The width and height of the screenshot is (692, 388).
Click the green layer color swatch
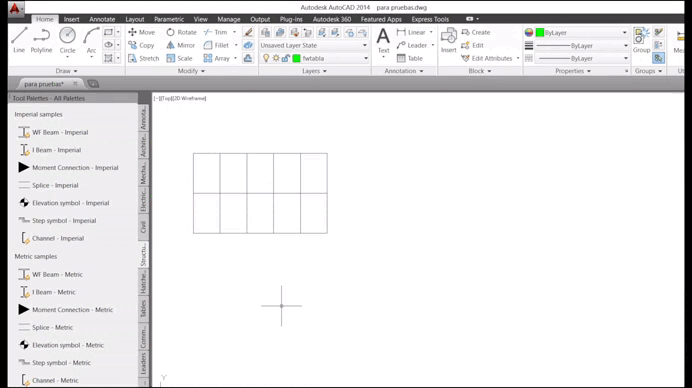click(297, 58)
